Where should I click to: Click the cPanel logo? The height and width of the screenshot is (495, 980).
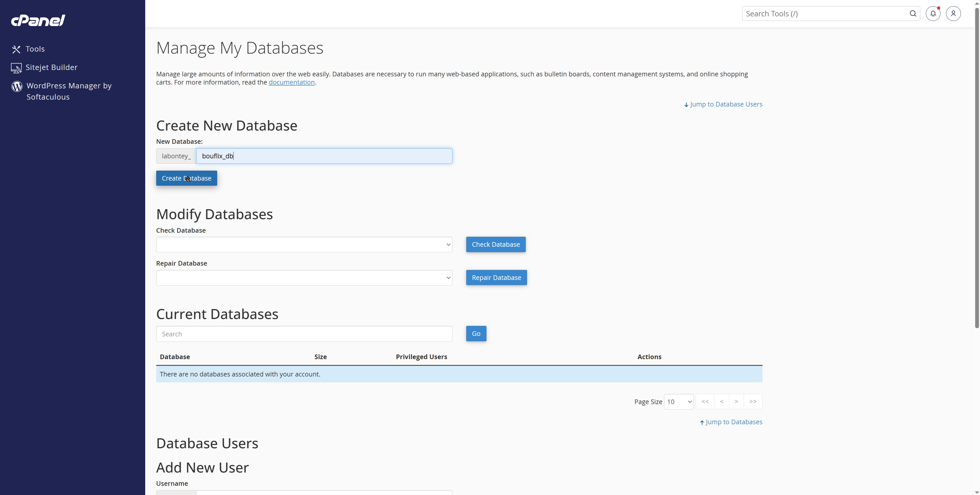click(x=38, y=21)
